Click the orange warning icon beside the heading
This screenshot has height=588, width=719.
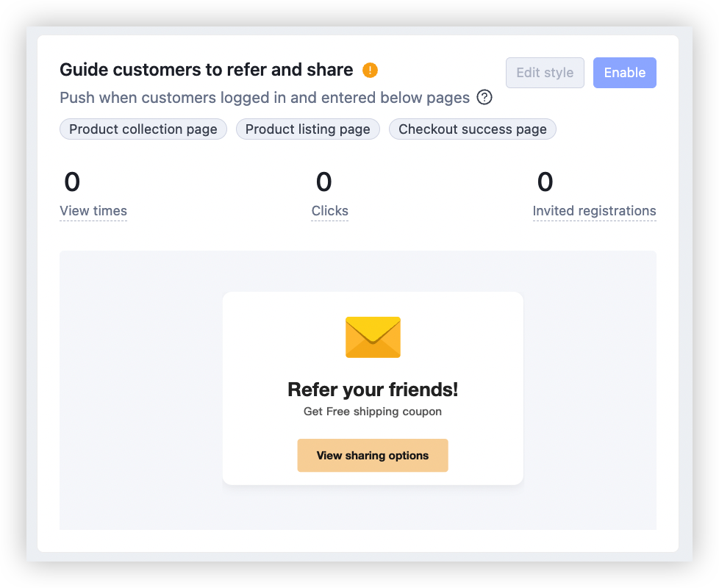[x=370, y=69]
